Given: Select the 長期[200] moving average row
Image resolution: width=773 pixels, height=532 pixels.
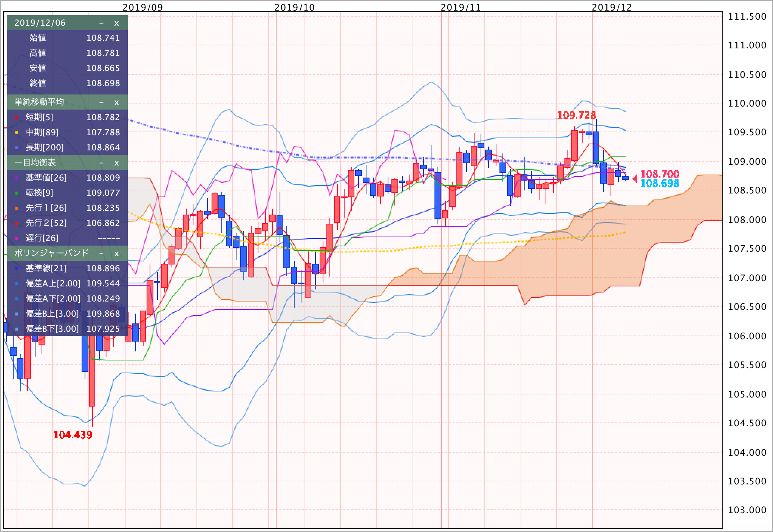Looking at the screenshot, I should click(45, 148).
